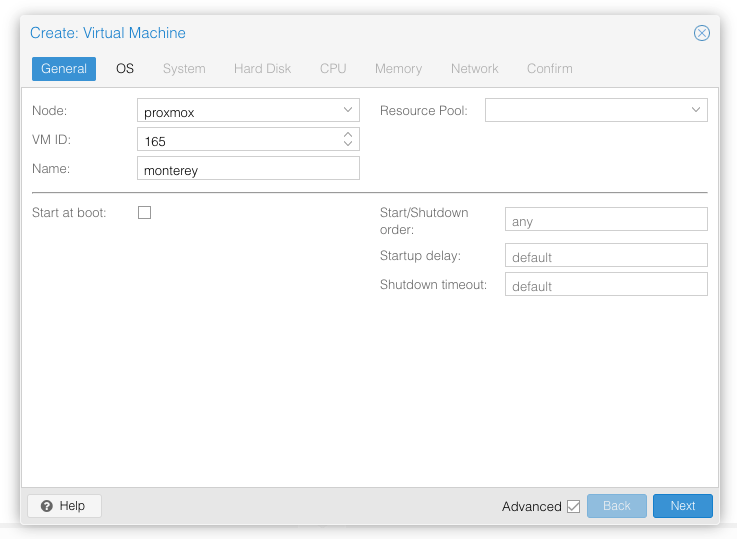Viewport: 737px width, 539px height.
Task: Decrease VM ID with down arrow
Action: [348, 143]
